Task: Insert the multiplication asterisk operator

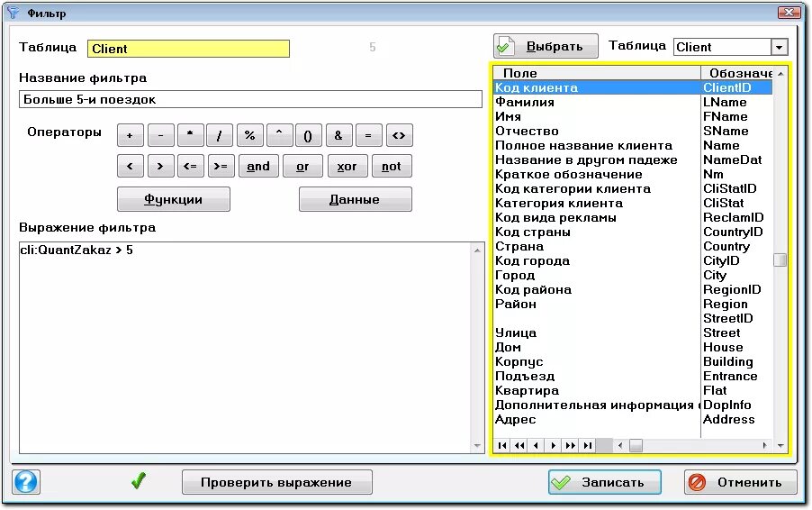Action: [190, 136]
